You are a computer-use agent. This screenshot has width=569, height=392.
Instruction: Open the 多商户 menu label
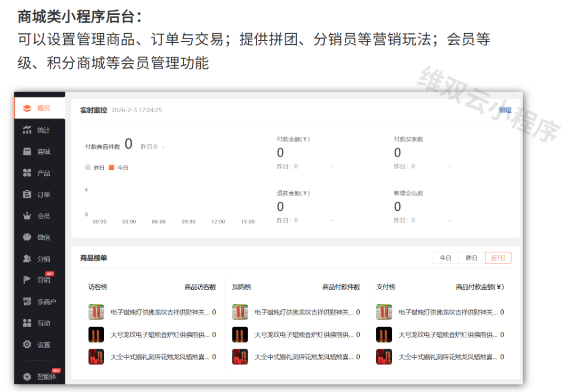click(46, 301)
